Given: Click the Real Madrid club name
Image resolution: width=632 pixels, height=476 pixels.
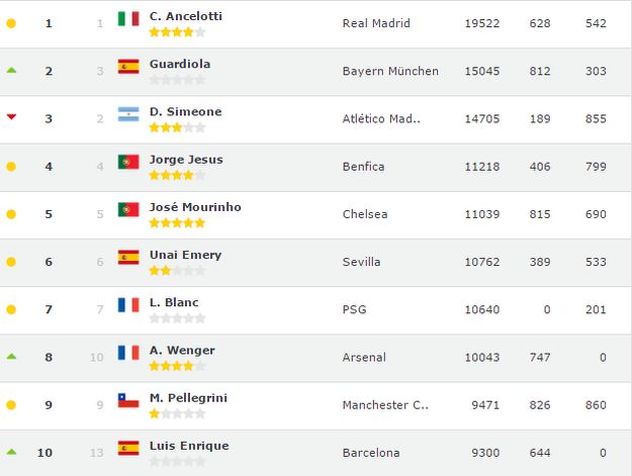Looking at the screenshot, I should coord(376,23).
